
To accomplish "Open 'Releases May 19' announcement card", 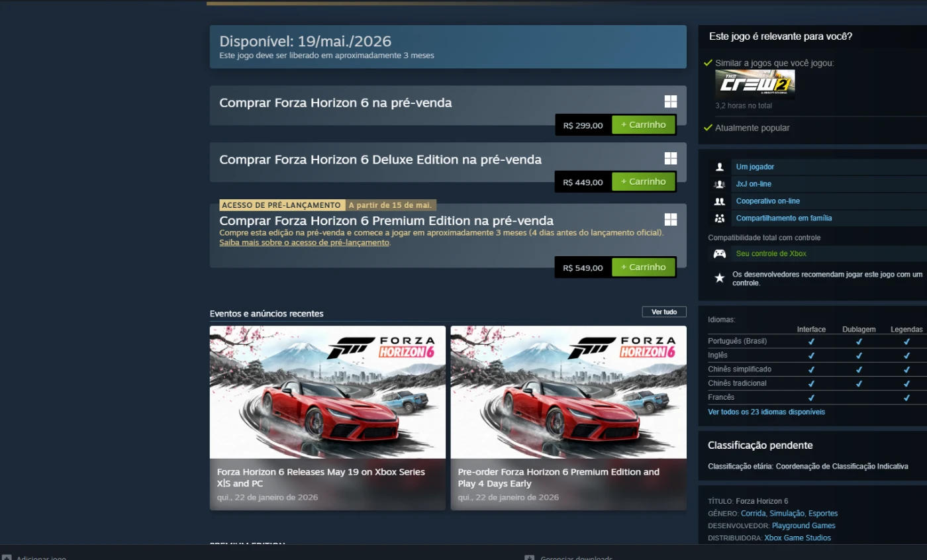I will pyautogui.click(x=327, y=417).
